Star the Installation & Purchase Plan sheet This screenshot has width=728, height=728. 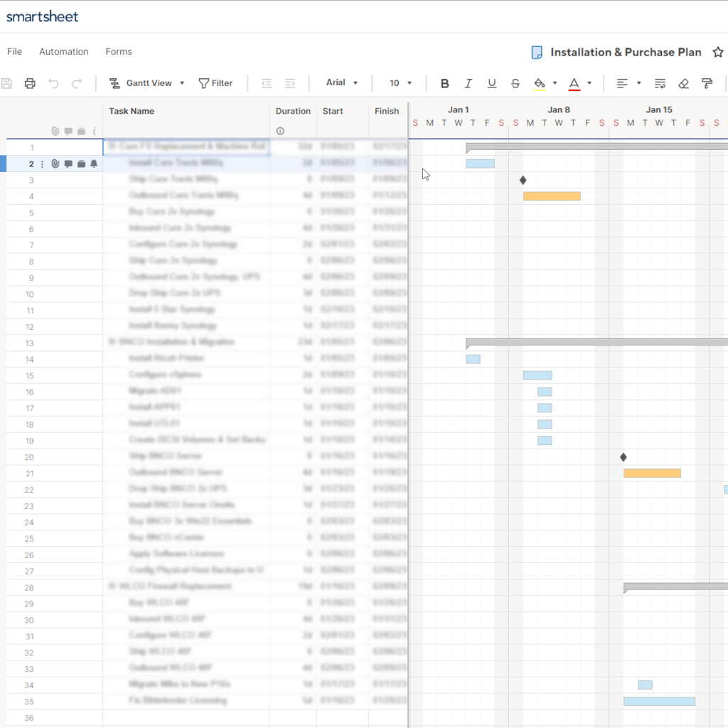tap(718, 52)
